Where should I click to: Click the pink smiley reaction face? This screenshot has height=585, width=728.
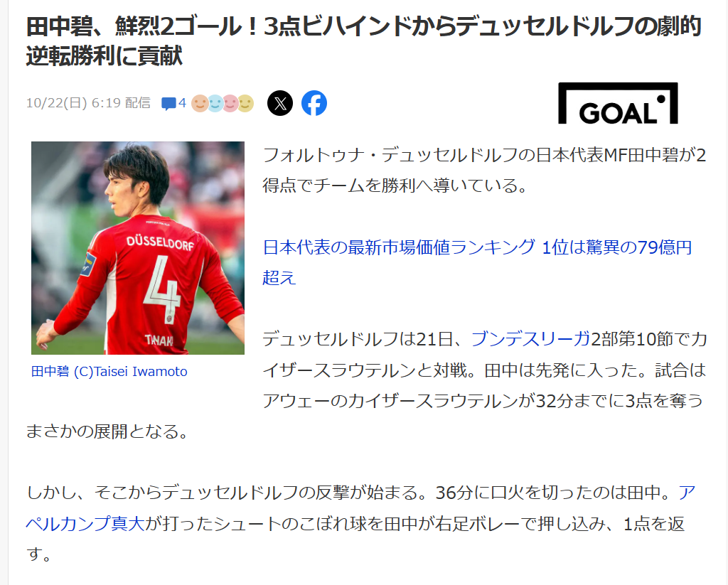[x=230, y=103]
